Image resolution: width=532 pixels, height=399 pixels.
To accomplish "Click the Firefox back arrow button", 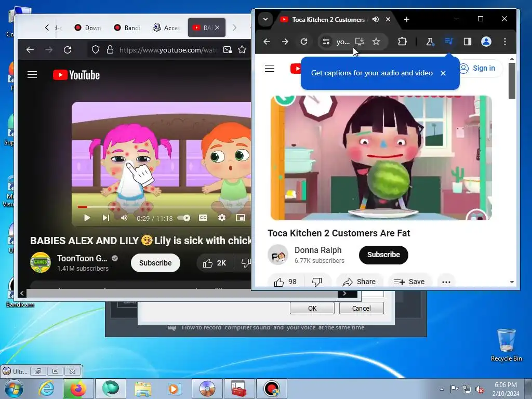I will pos(30,50).
